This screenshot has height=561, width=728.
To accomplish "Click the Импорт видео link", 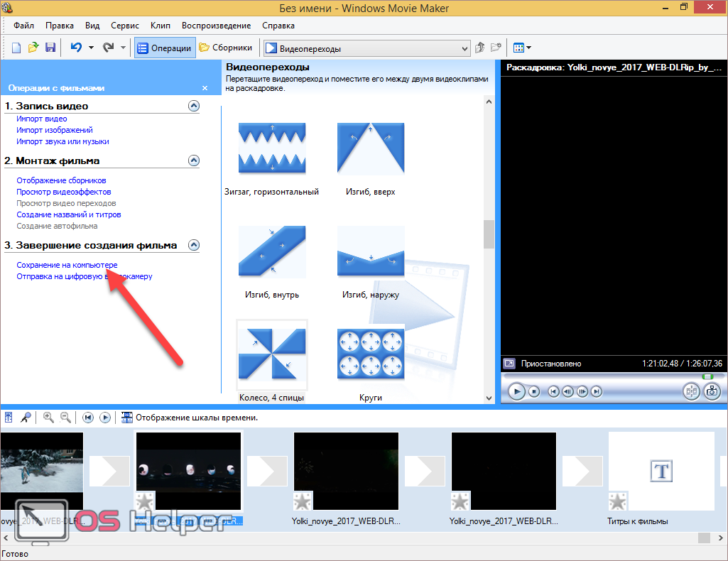I will pos(42,119).
